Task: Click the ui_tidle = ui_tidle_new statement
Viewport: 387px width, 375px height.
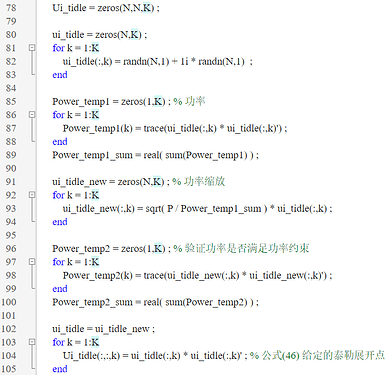Action: pyautogui.click(x=103, y=329)
